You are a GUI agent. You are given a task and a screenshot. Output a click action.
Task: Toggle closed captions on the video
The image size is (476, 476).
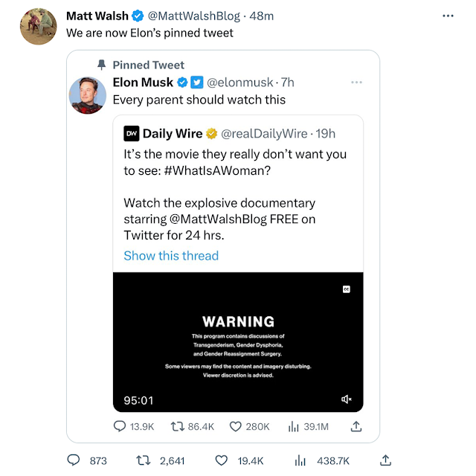coord(347,289)
